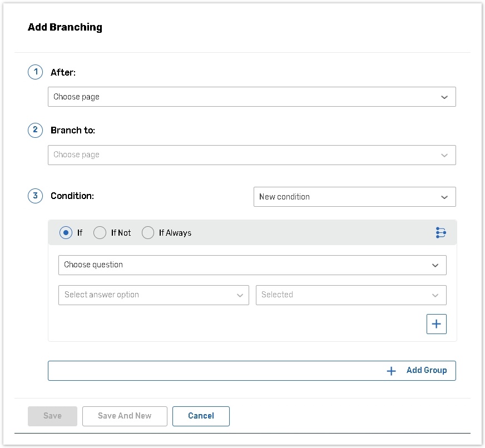Open the Select answer option dropdown
The width and height of the screenshot is (485, 448).
(154, 295)
